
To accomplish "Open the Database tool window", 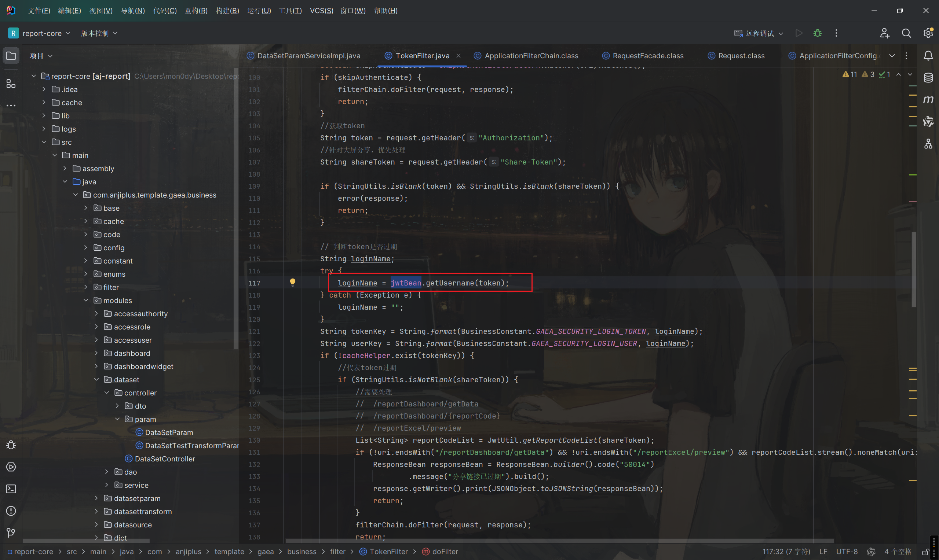I will click(928, 78).
